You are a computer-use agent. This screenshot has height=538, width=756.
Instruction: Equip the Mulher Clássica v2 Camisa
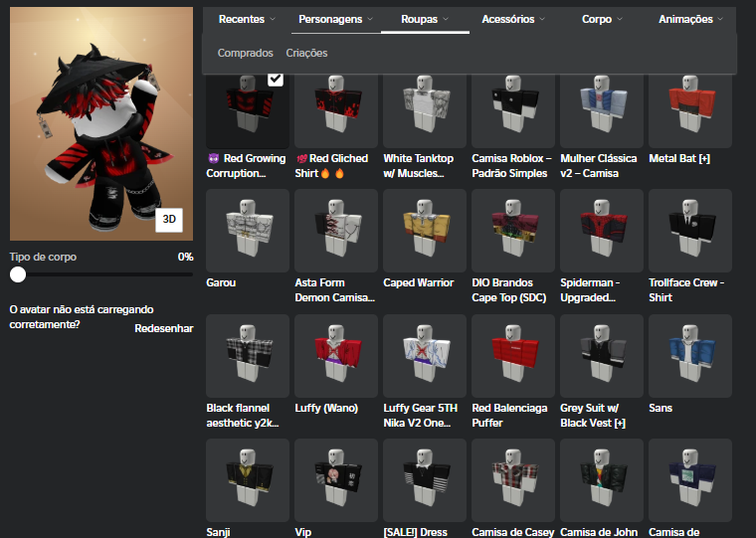pos(602,110)
